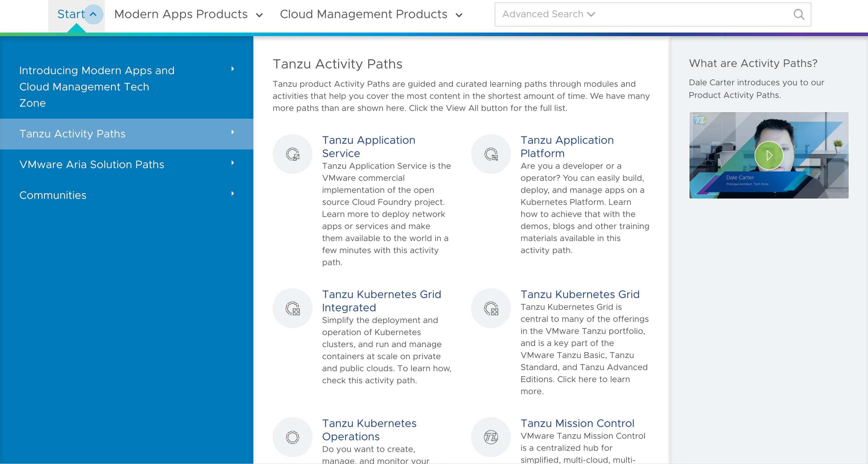This screenshot has width=868, height=464.
Task: Expand the VMware Aria Solution Paths arrow
Action: tap(233, 163)
